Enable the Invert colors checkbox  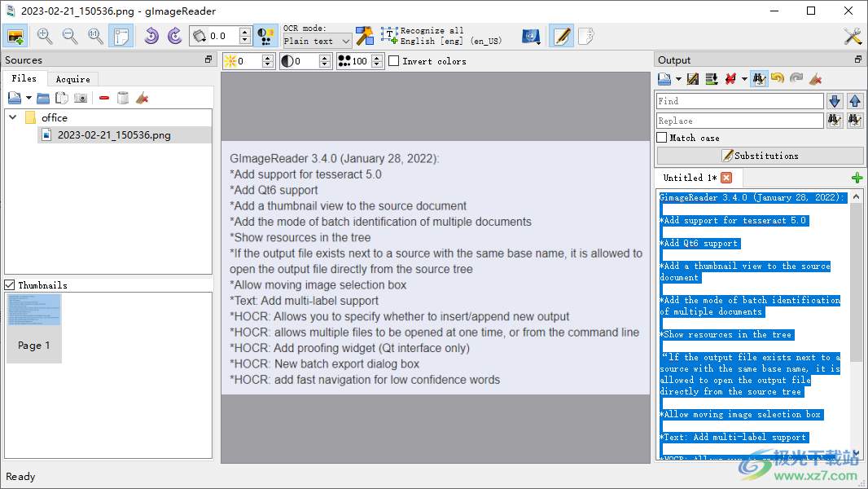394,61
